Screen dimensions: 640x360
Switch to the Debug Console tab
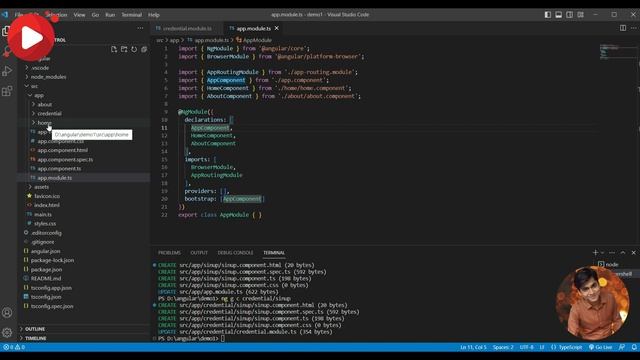(235, 253)
